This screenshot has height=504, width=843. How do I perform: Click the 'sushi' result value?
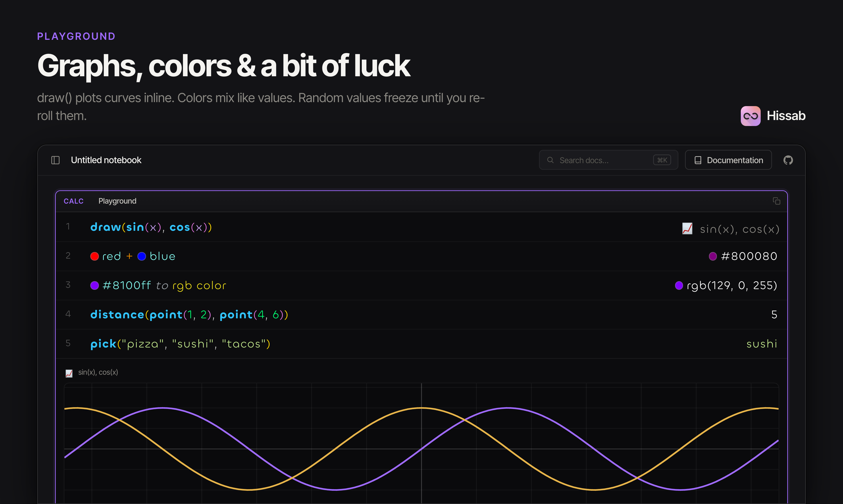(761, 344)
